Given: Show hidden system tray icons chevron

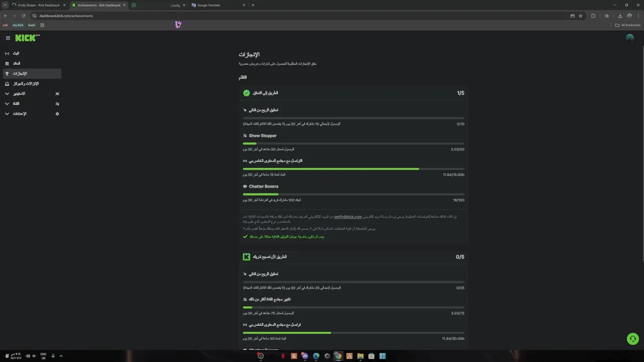Looking at the screenshot, I should (x=61, y=356).
